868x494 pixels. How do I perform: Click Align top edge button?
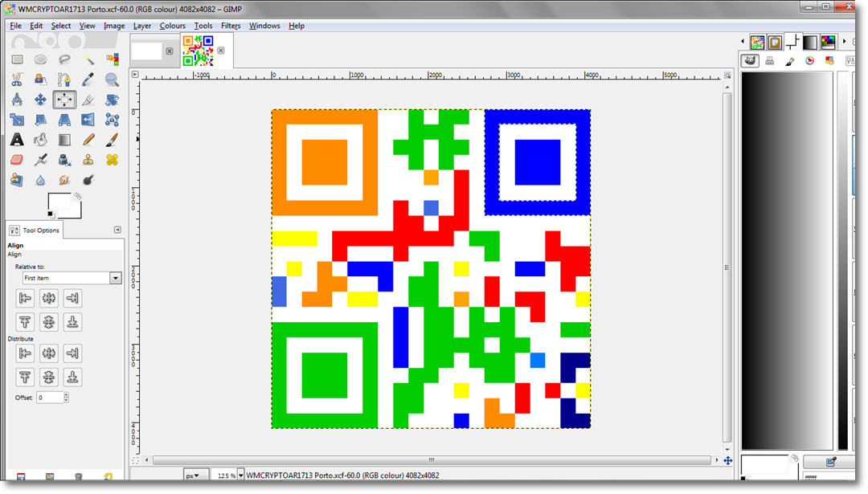[25, 322]
